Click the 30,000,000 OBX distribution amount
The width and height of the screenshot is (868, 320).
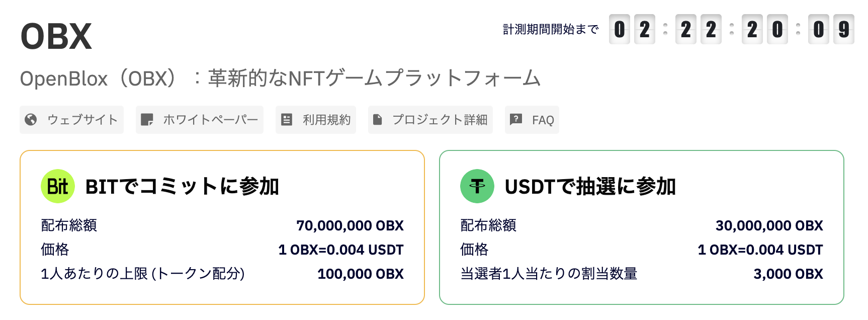click(x=769, y=225)
